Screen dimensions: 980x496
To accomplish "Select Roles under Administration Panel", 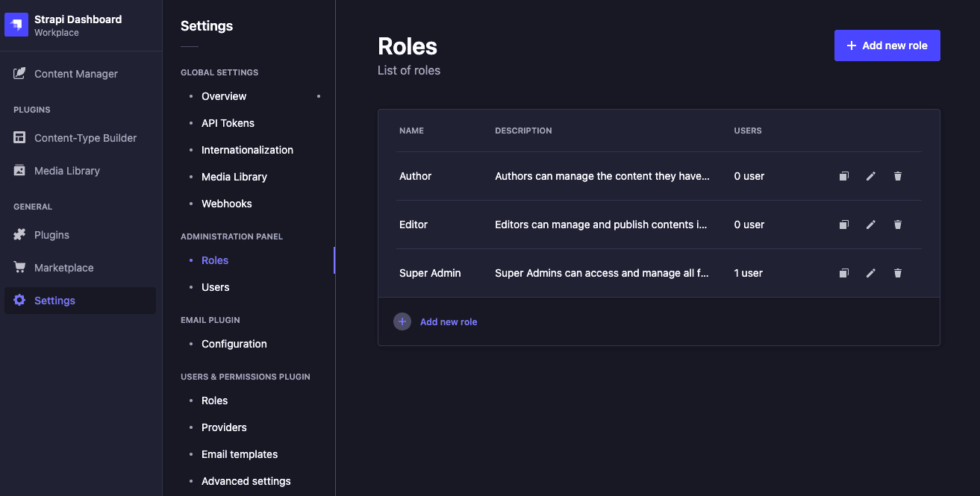I will [215, 260].
